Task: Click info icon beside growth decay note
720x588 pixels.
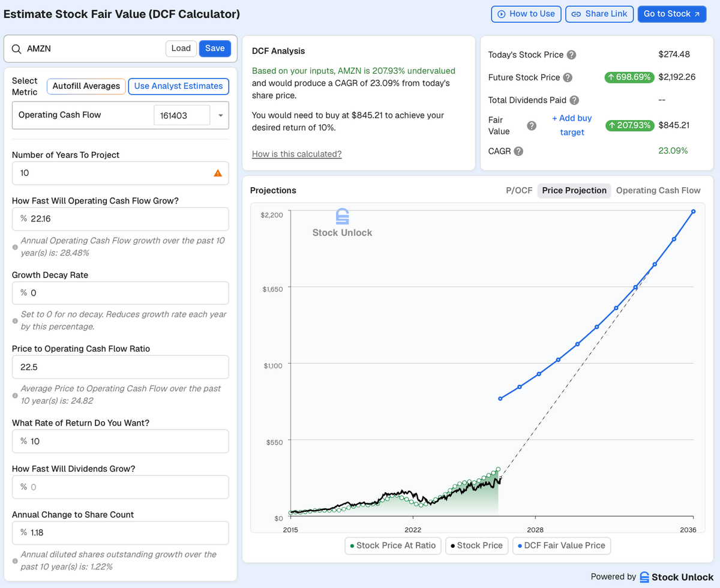Action: point(15,321)
